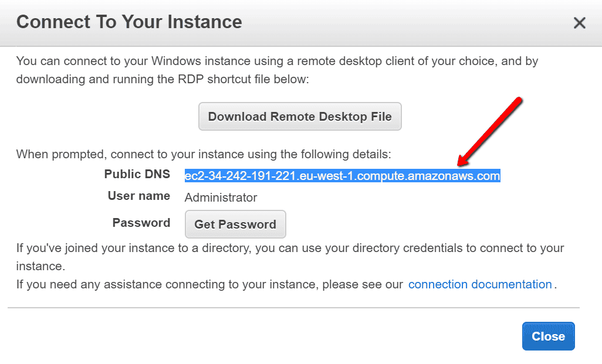Click the blue Close button
Viewport: 602px width, 364px height.
548,336
